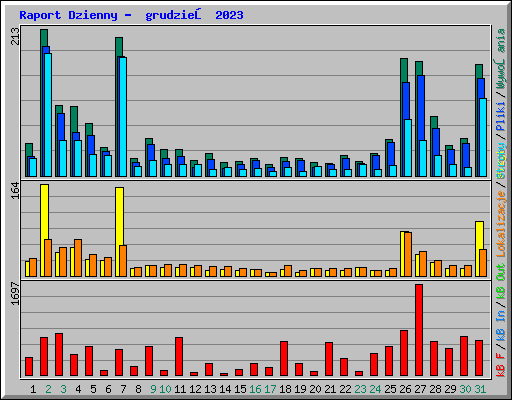Click the red bar for day 11

(179, 357)
